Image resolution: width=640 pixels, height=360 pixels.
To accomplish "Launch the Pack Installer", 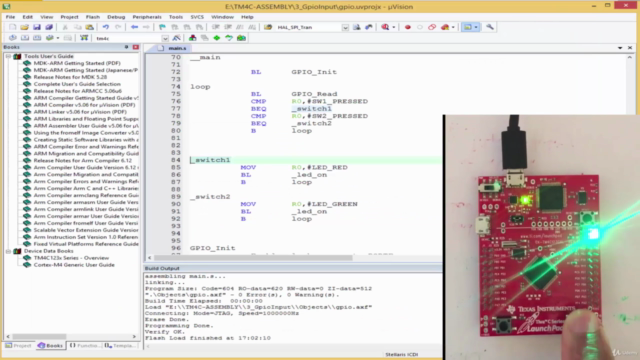I will 241,38.
